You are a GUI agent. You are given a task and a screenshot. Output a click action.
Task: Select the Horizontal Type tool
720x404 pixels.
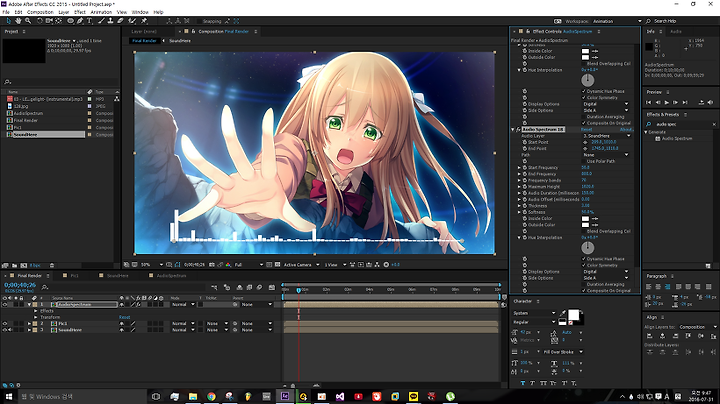pos(90,21)
